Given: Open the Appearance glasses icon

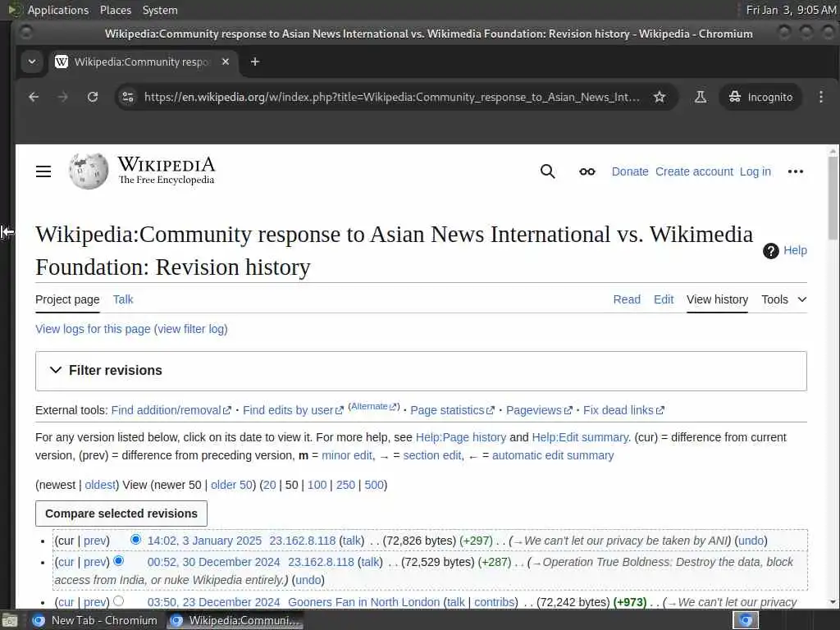Looking at the screenshot, I should (x=587, y=171).
